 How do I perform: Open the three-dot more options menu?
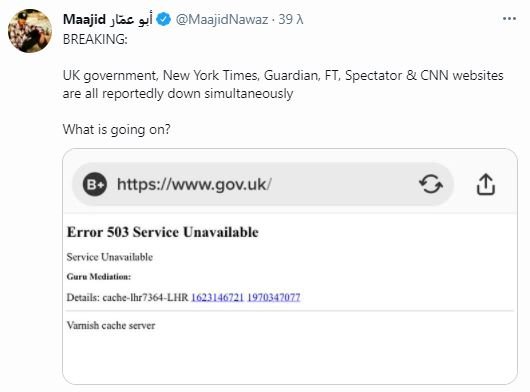point(509,19)
